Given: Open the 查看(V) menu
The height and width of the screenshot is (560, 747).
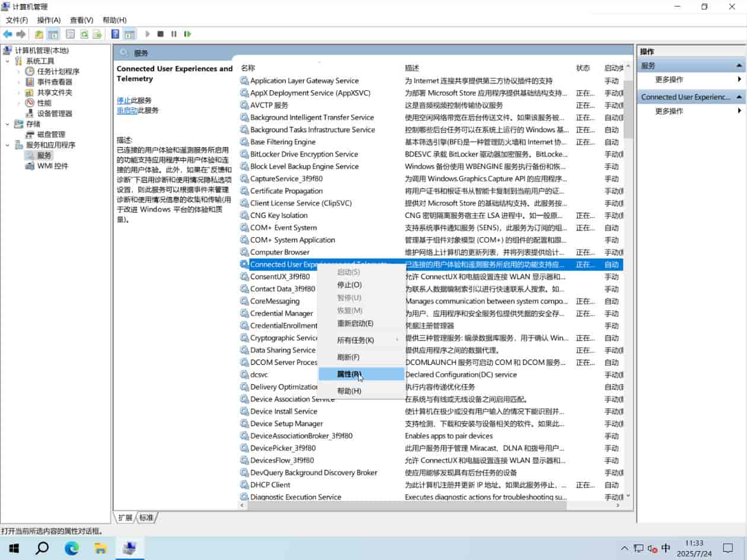Looking at the screenshot, I should pos(81,20).
